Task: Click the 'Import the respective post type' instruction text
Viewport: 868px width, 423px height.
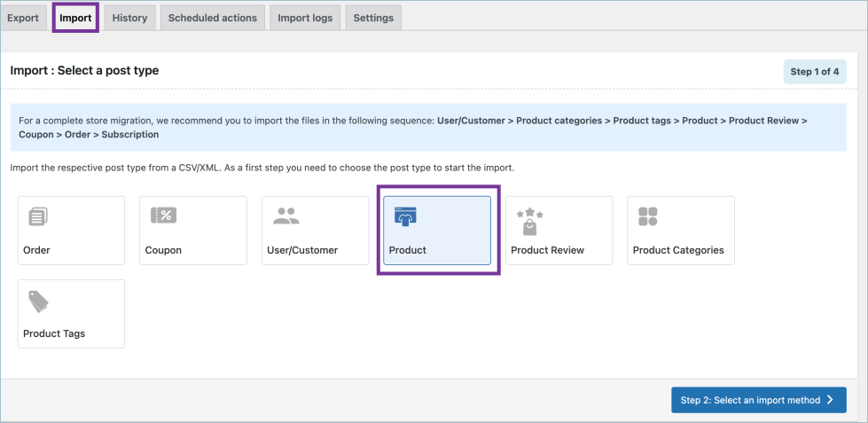Action: (x=262, y=168)
